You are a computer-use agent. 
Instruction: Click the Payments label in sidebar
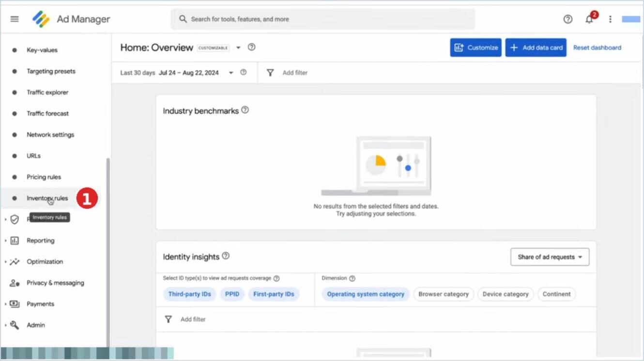(40, 304)
